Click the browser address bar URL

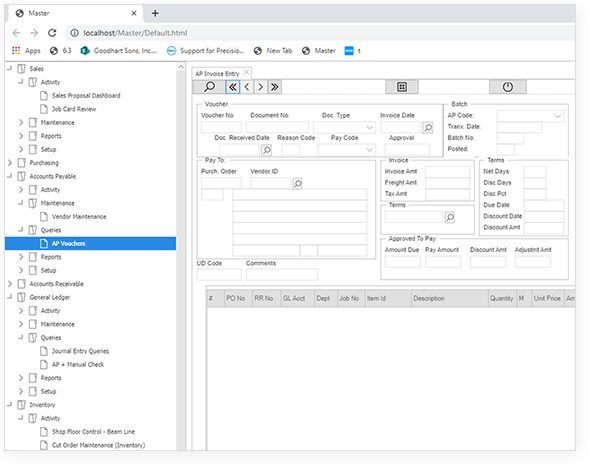point(135,33)
